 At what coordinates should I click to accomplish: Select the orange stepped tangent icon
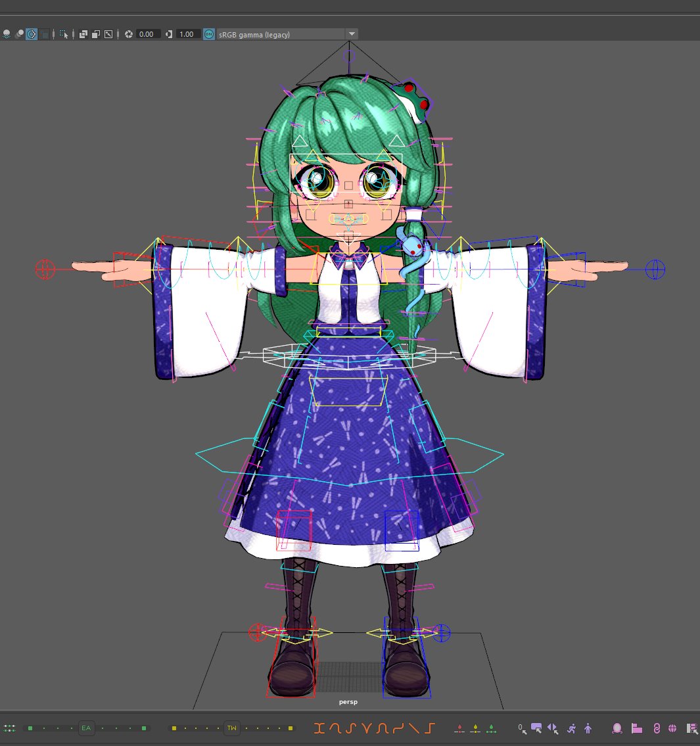click(430, 728)
